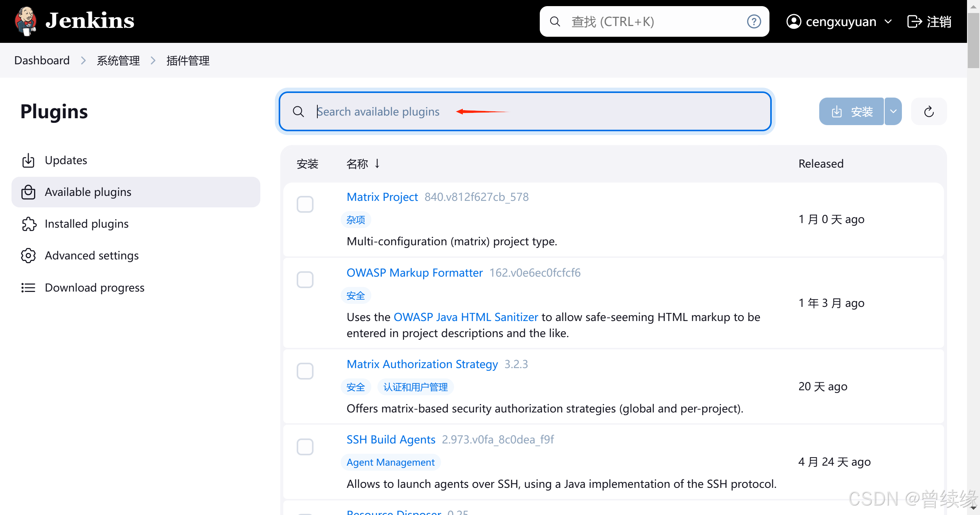Open the Matrix Project plugin link
Image resolution: width=980 pixels, height=515 pixels.
(x=382, y=197)
